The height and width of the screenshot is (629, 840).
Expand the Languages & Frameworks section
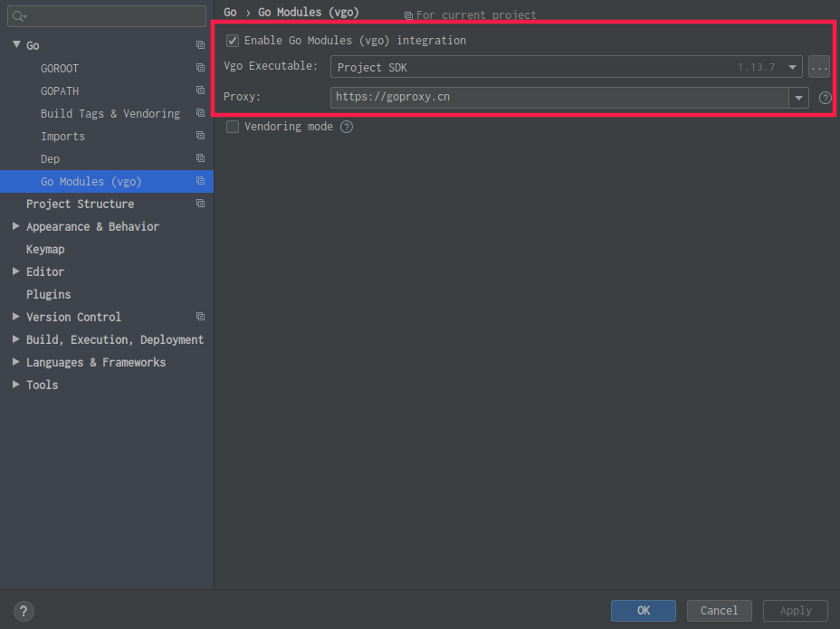(16, 362)
